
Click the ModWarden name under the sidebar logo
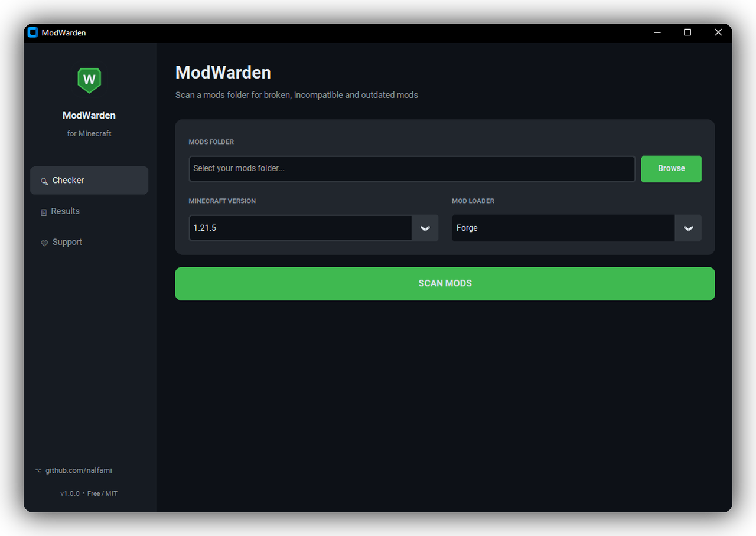point(89,116)
